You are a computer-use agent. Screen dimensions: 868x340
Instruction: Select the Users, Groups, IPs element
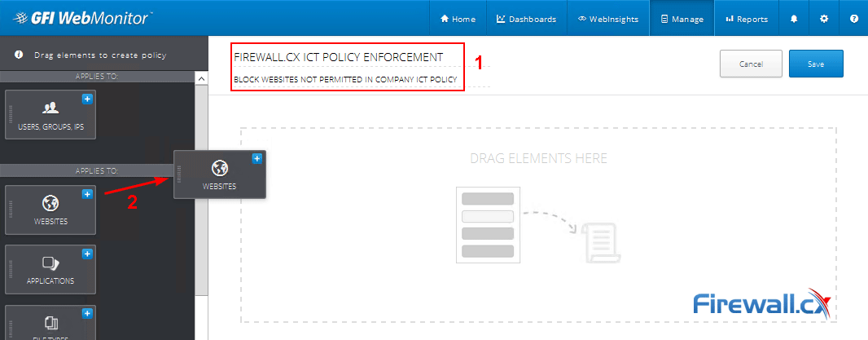[50, 115]
